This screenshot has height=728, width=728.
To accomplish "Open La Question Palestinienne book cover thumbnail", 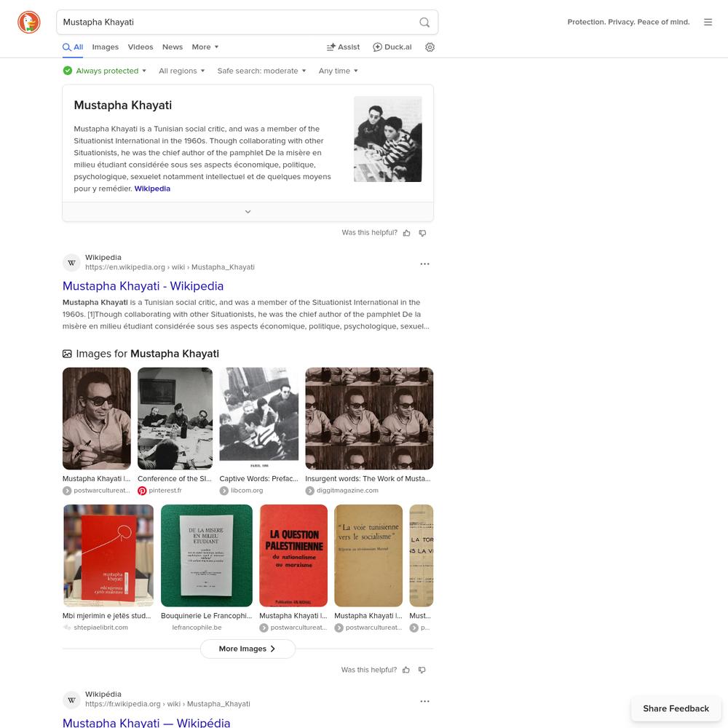I will click(293, 555).
